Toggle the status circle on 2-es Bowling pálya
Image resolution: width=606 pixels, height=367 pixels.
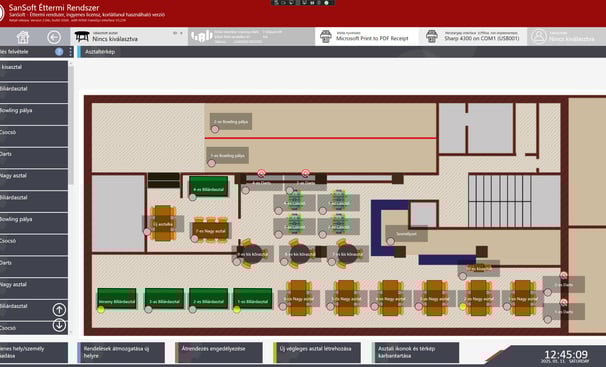point(215,130)
